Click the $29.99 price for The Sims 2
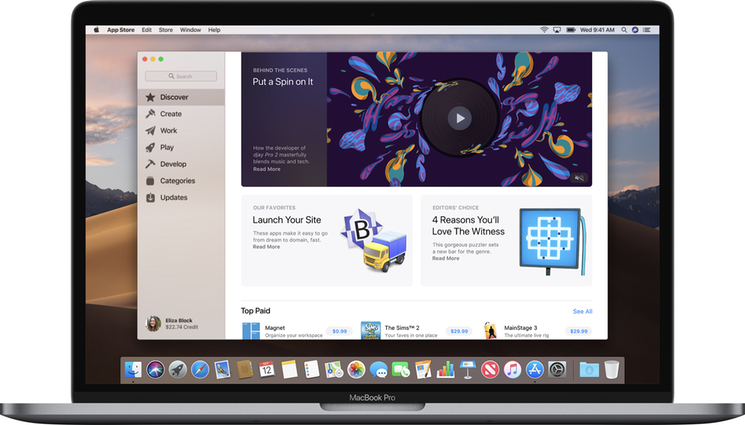745x425 pixels. 459,331
